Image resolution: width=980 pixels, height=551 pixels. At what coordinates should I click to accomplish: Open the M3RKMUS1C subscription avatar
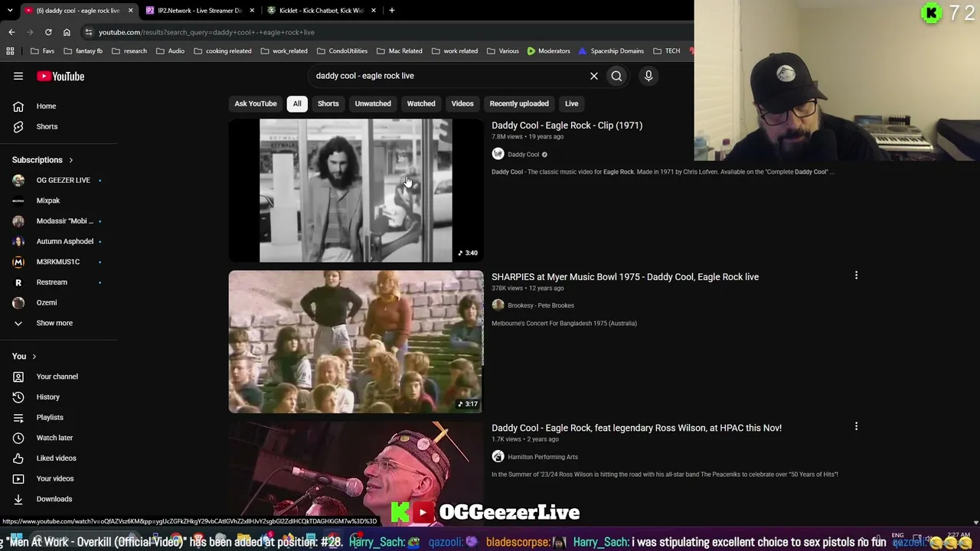[x=18, y=262]
